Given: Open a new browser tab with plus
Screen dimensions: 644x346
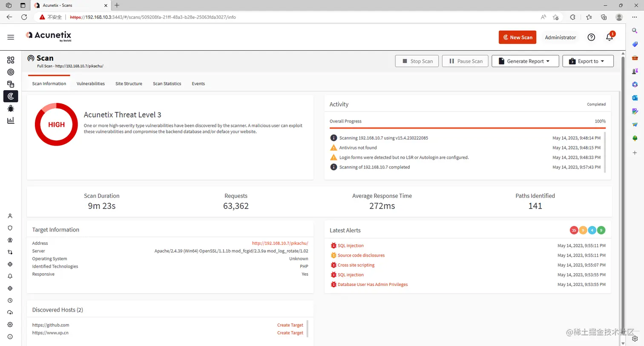Looking at the screenshot, I should coord(117,6).
